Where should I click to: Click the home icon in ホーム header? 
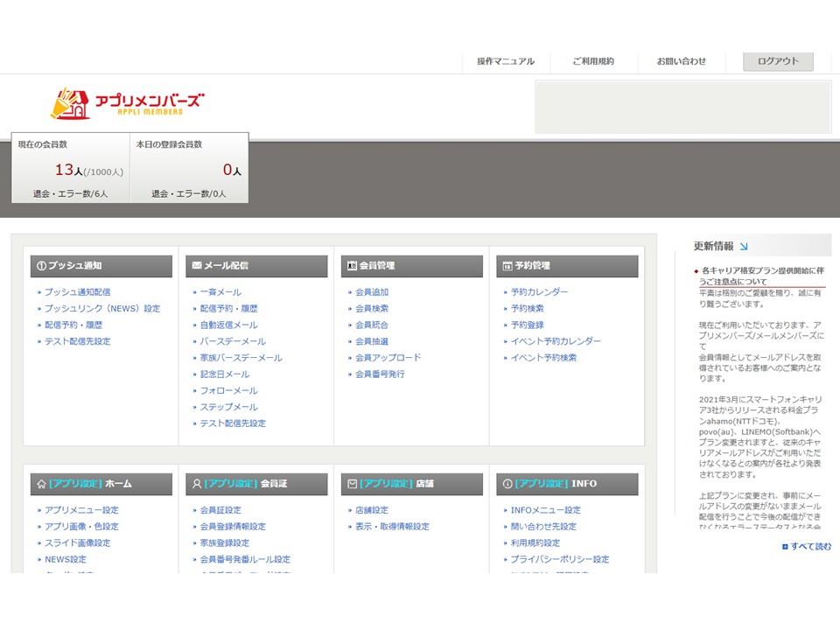[40, 484]
